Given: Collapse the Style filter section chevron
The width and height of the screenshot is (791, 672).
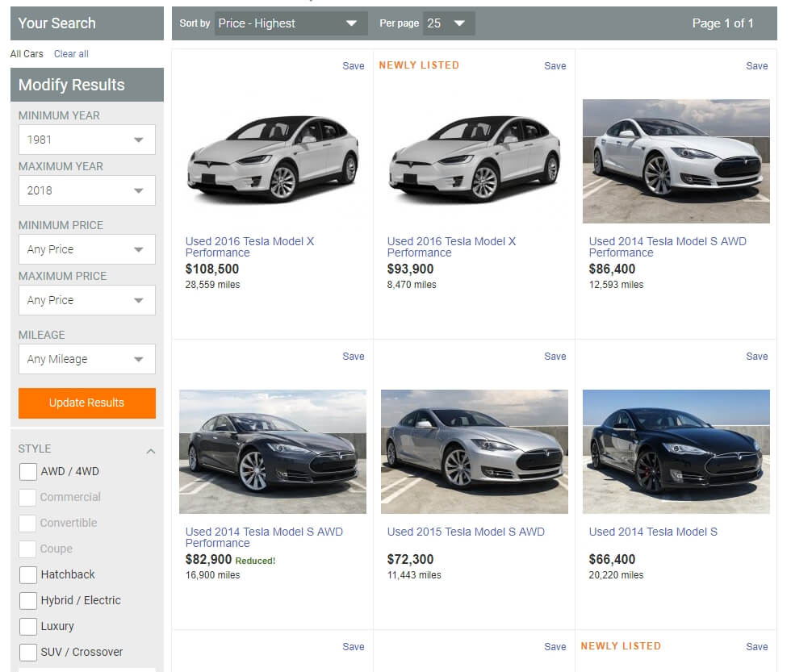Looking at the screenshot, I should [150, 451].
